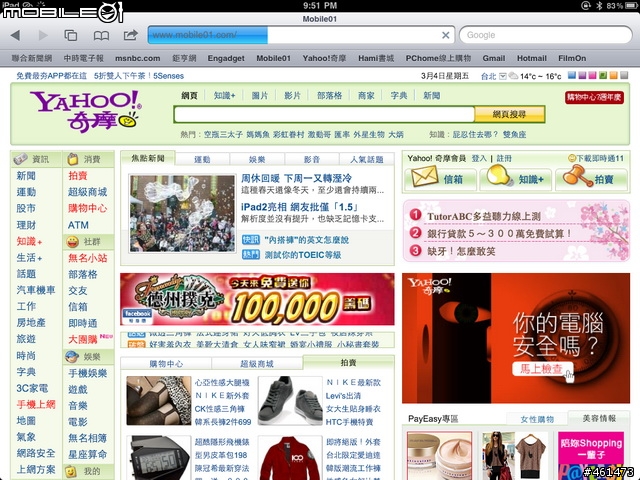640x480 pixels.
Task: Click the 註冊 register link
Action: (x=504, y=158)
